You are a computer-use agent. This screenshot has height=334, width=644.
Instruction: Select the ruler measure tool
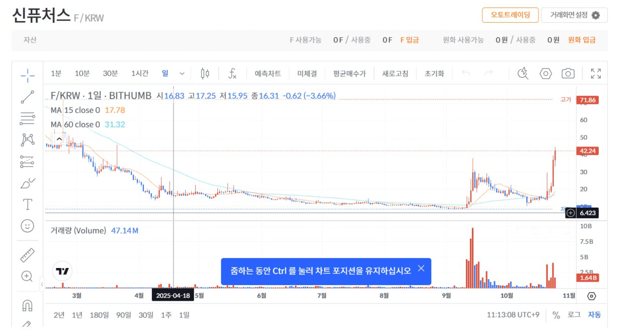[x=28, y=255]
